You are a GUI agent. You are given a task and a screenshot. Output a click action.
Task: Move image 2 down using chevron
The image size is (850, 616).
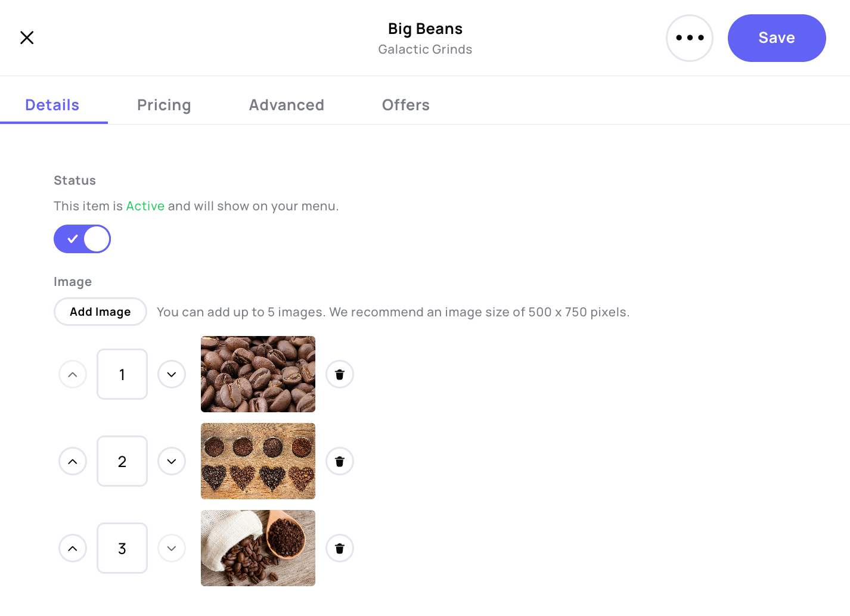172,461
